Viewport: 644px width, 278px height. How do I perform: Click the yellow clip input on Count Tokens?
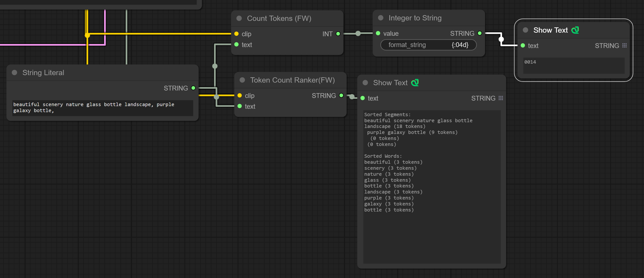[x=237, y=34]
